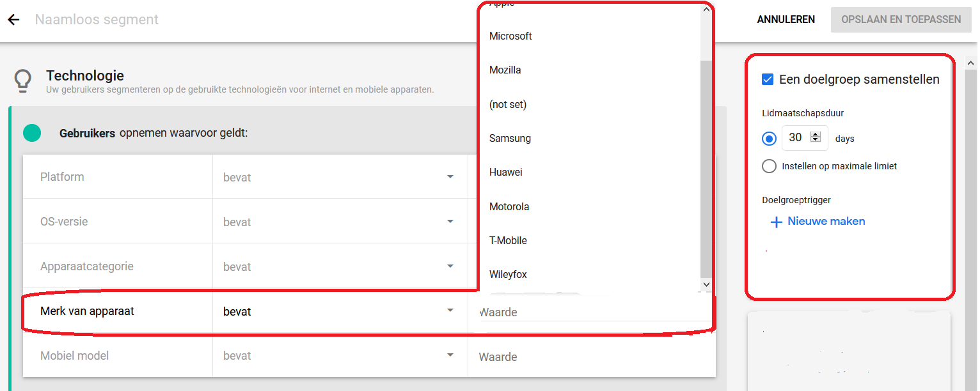The image size is (980, 391).
Task: Toggle 'Een doelgroep samenstellen' checkbox
Action: pyautogui.click(x=768, y=79)
